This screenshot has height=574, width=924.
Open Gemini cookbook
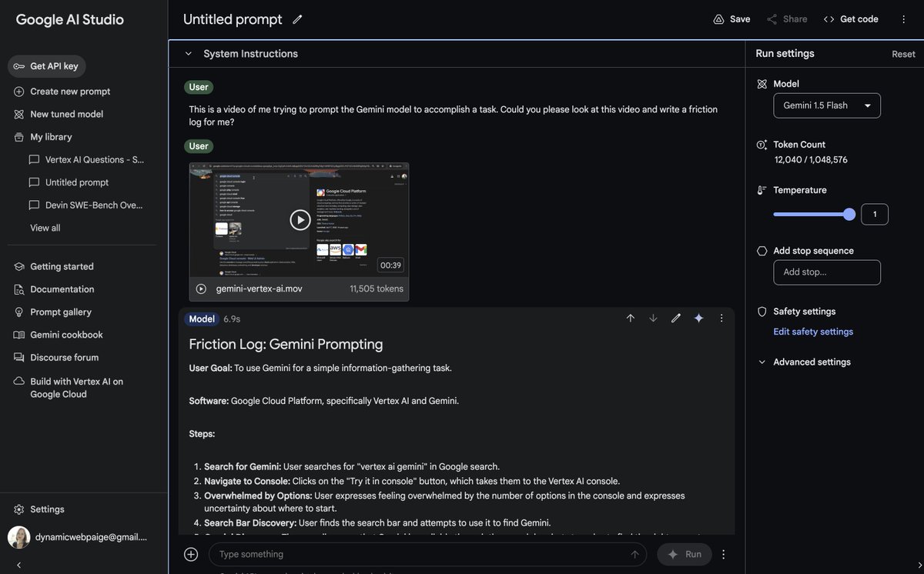[x=59, y=335]
